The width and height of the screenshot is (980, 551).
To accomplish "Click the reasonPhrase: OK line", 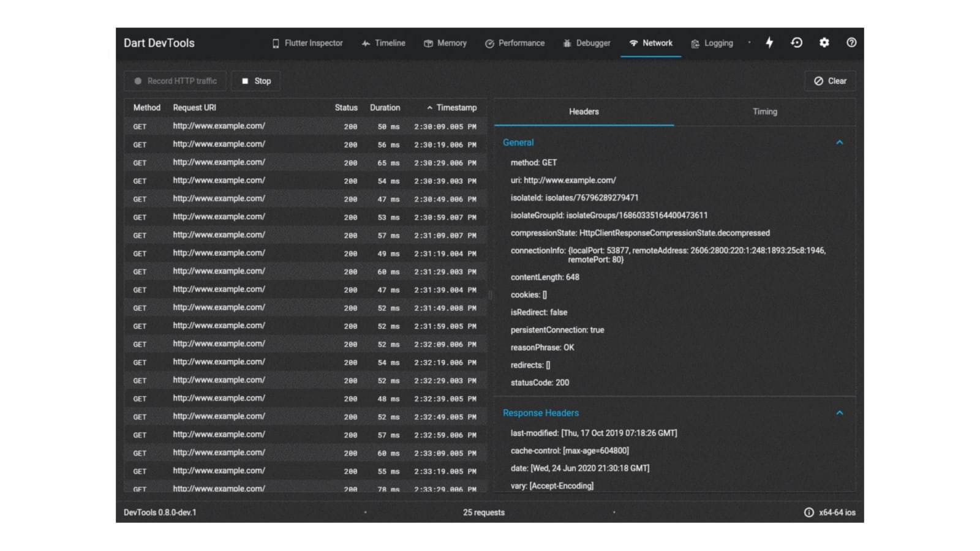I will [x=543, y=348].
